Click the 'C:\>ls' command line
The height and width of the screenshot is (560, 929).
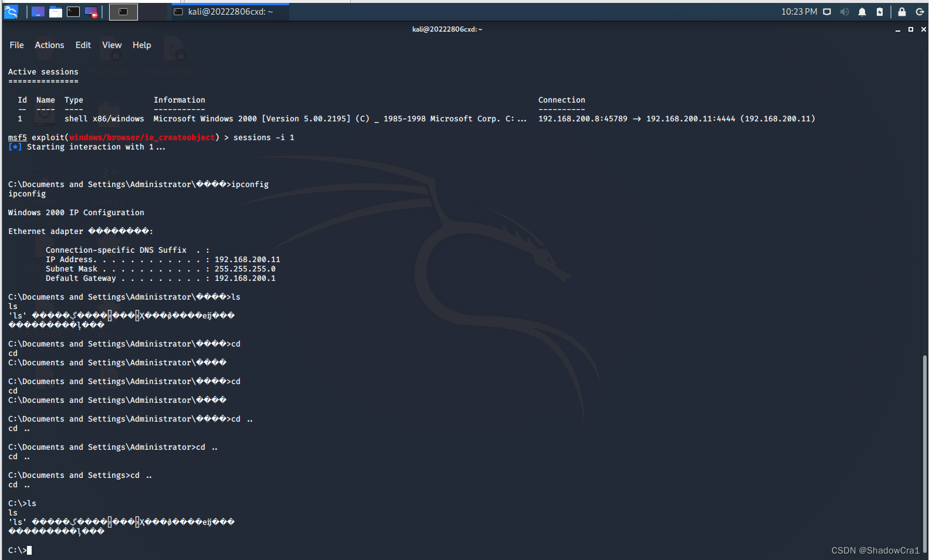(22, 503)
